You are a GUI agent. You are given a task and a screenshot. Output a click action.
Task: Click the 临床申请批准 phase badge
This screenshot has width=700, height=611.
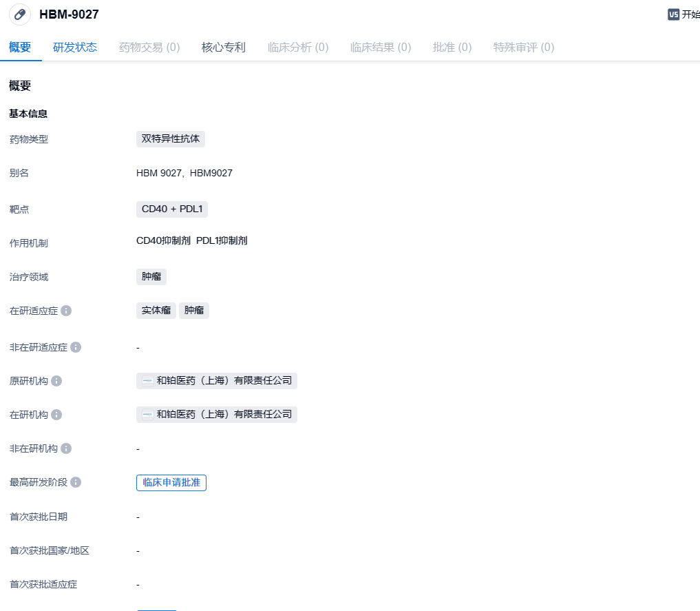tap(171, 482)
